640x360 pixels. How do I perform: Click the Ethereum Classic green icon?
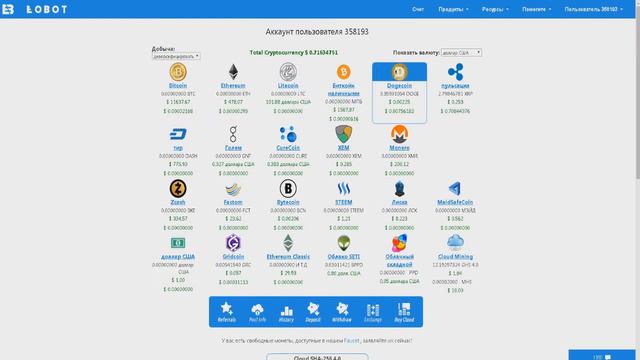click(x=288, y=243)
